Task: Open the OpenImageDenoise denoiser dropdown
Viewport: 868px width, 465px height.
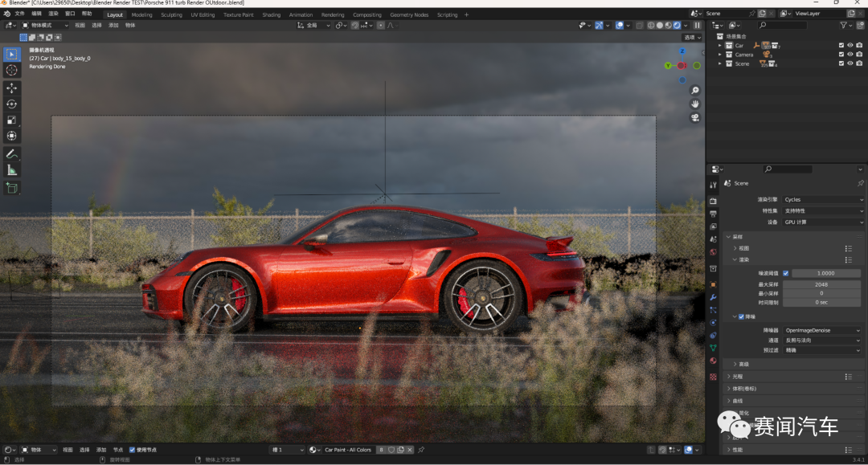Action: point(822,330)
